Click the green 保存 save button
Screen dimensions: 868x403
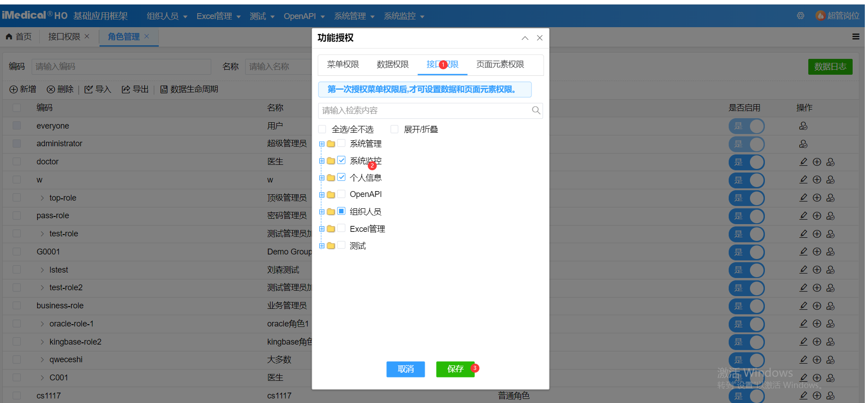coord(455,369)
